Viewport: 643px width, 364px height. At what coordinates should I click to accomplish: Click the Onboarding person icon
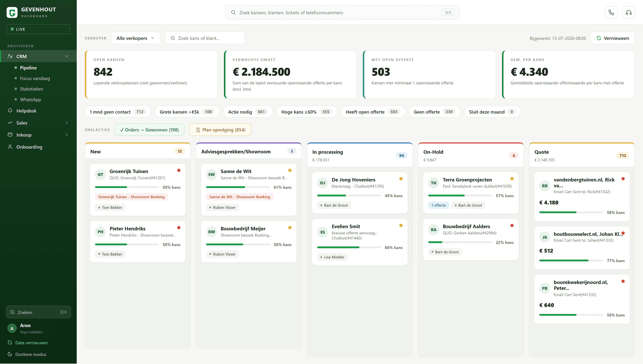(x=10, y=147)
